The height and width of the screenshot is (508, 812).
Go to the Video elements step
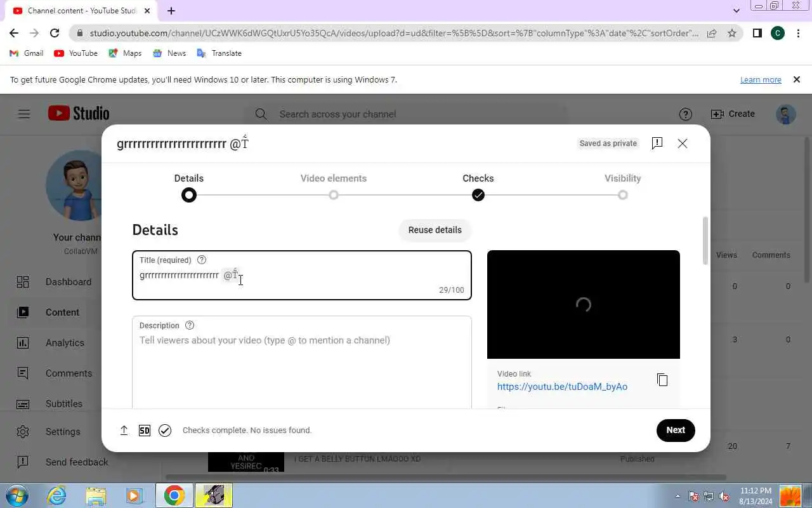334,187
